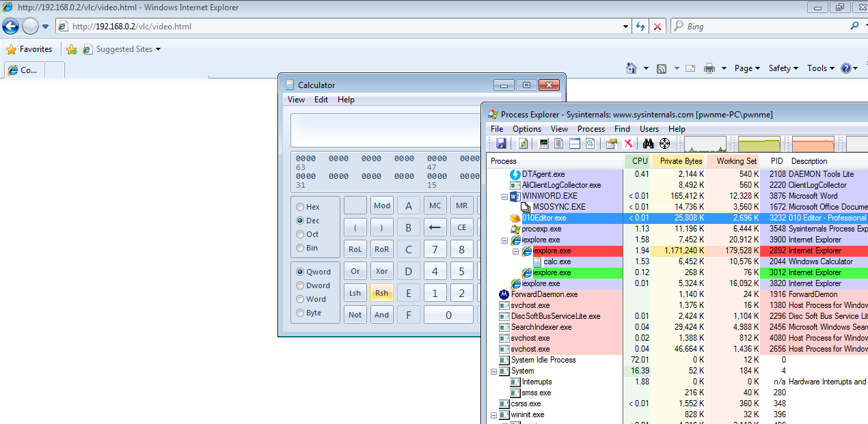The height and width of the screenshot is (424, 868).
Task: Sort by the Private Bytes column header
Action: pos(677,161)
